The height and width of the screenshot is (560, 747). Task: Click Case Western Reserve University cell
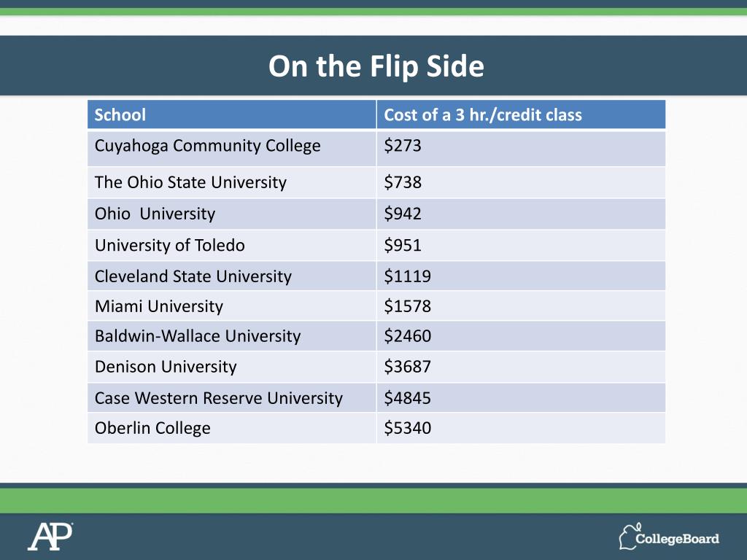[x=219, y=398]
